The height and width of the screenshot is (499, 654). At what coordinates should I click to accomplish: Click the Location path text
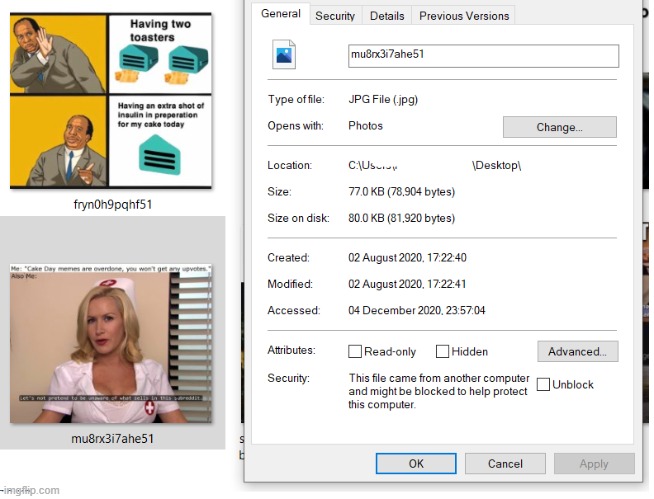435,165
